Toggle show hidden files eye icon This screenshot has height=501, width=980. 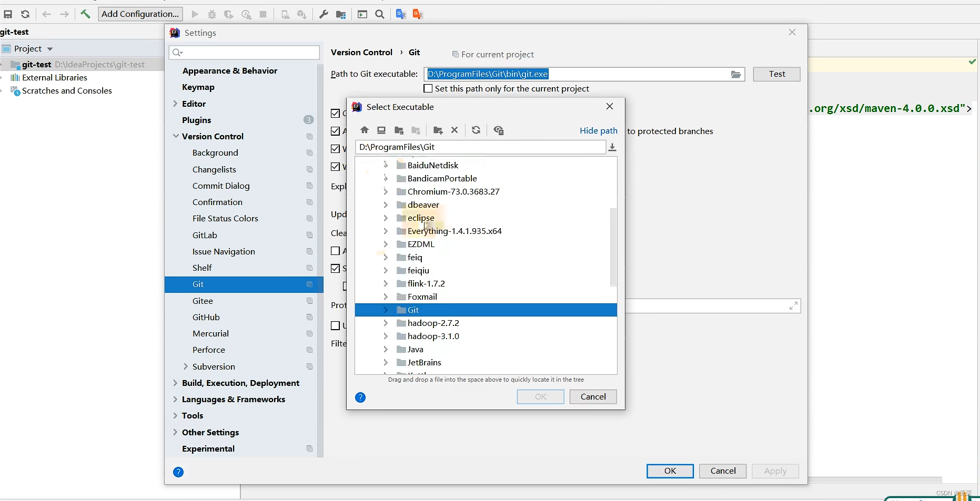(x=499, y=130)
